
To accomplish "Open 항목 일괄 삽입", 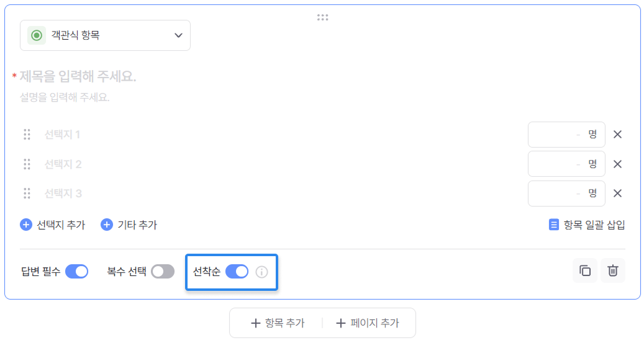I will [x=587, y=225].
